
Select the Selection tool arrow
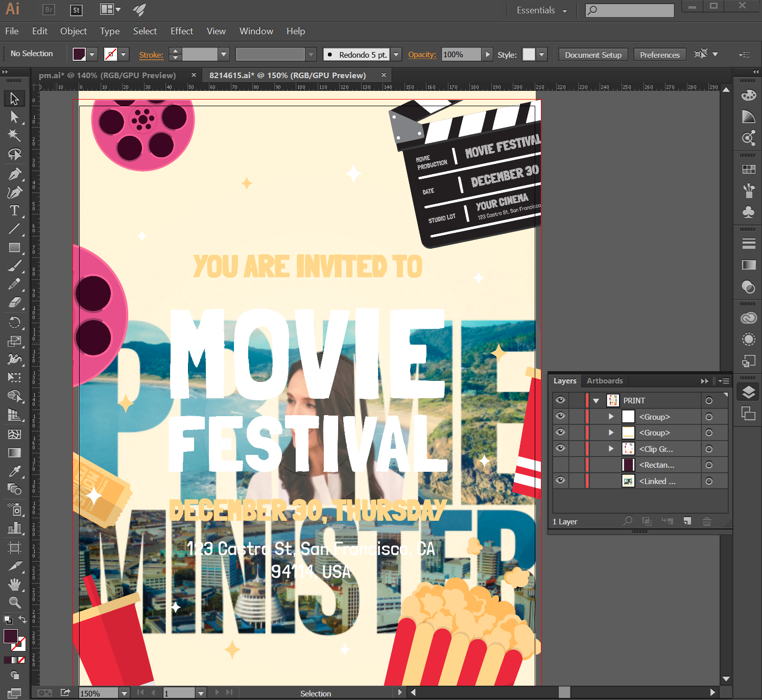14,98
